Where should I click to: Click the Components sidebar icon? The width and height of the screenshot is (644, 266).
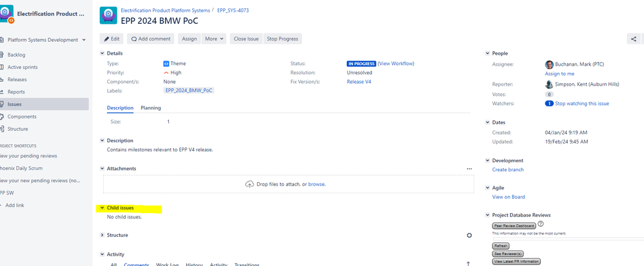[x=2, y=116]
